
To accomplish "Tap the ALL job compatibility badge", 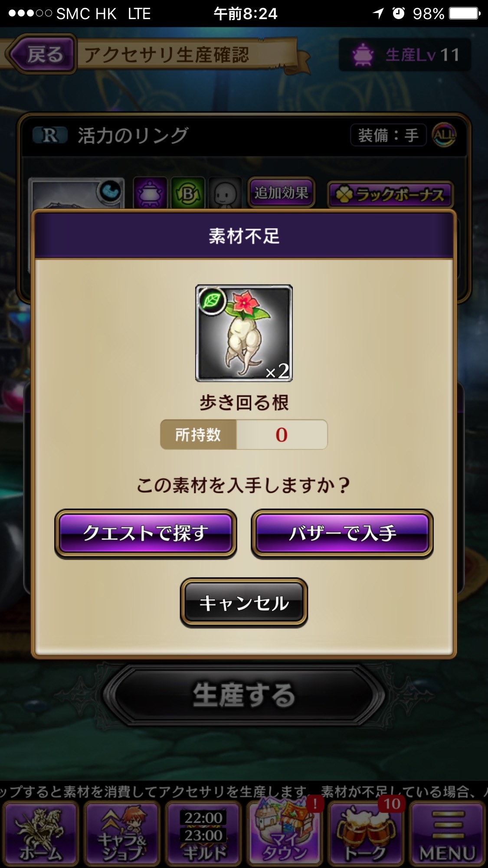I will pos(444,135).
